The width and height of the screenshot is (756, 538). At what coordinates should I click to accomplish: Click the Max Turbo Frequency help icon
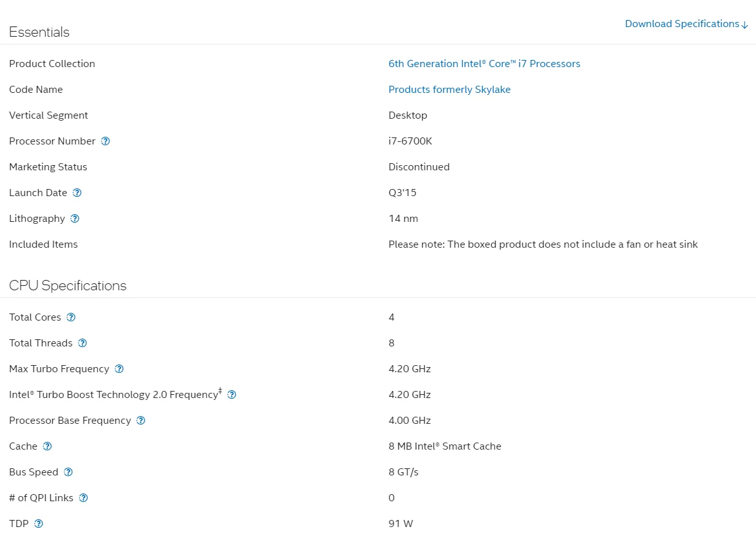tap(119, 368)
